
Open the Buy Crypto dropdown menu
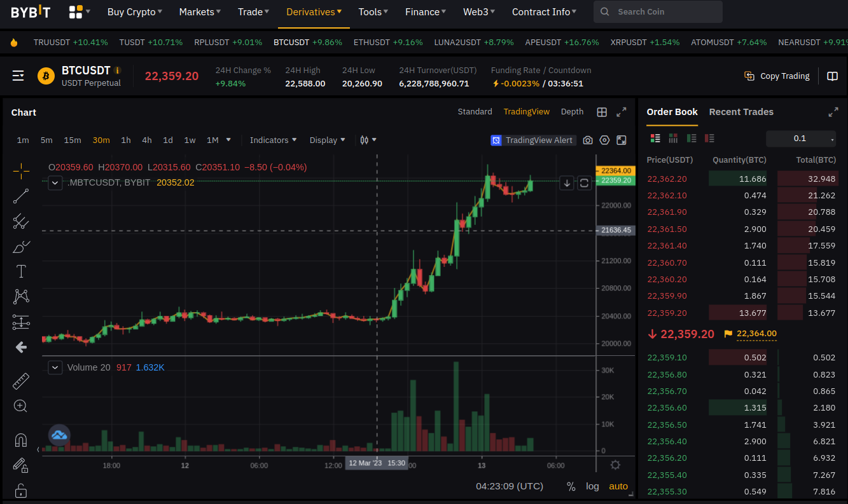click(135, 12)
